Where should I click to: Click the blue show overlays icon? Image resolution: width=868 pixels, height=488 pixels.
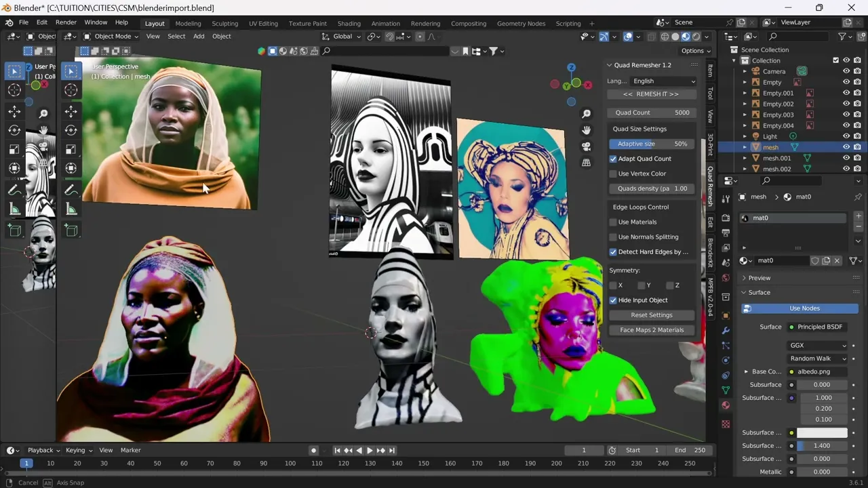[628, 37]
